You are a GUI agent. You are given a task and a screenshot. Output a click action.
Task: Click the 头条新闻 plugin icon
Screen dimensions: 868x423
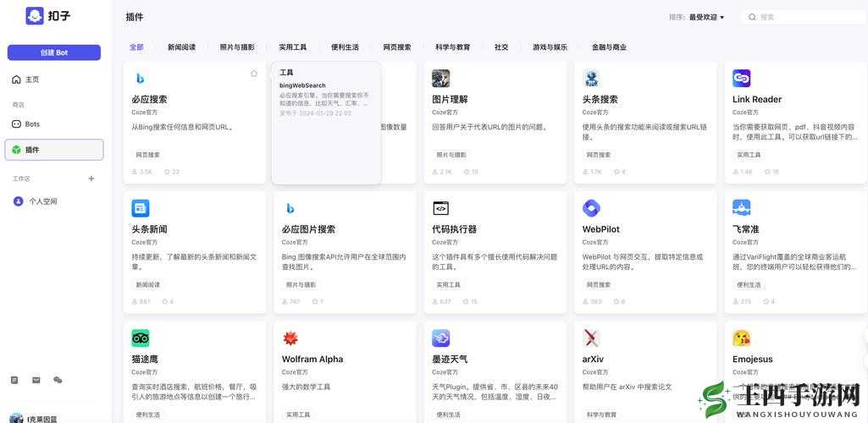(140, 208)
